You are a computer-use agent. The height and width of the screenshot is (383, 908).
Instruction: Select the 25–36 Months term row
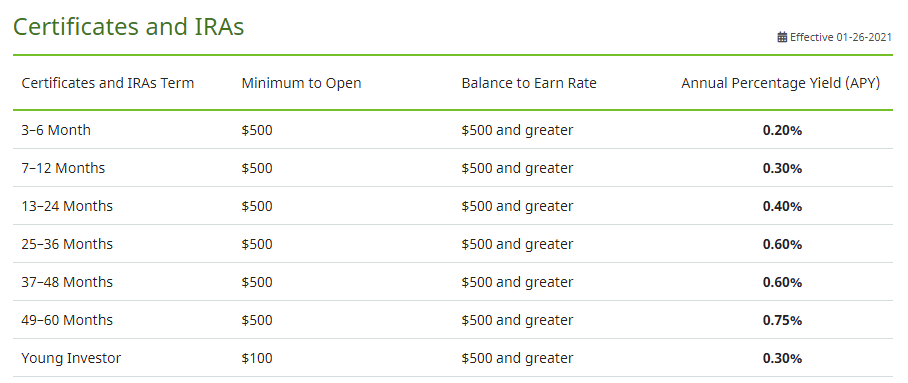coord(453,244)
